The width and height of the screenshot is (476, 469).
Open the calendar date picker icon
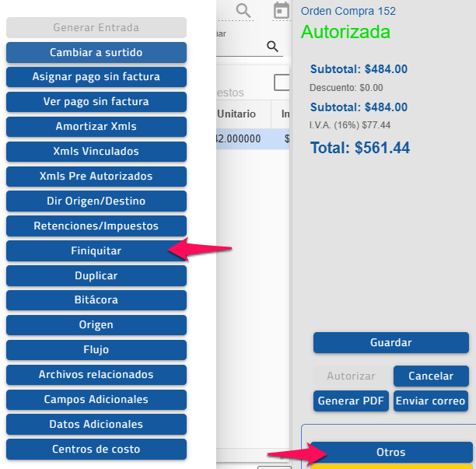[x=281, y=10]
